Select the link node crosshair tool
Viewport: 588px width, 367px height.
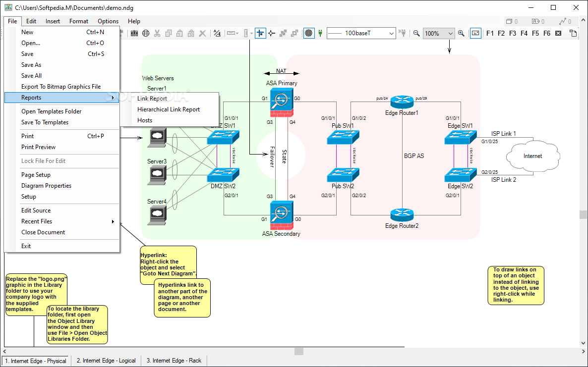point(272,33)
